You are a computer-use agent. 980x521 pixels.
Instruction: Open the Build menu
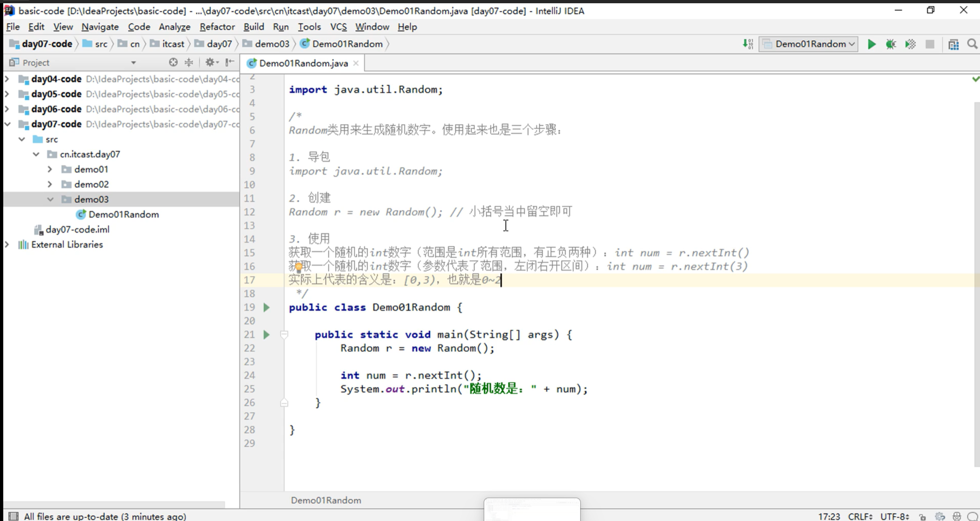(254, 27)
